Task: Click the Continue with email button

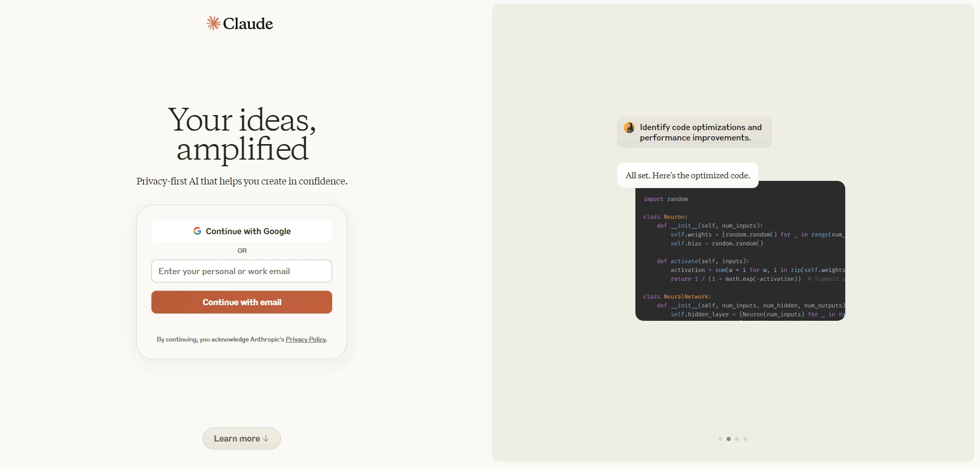Action: click(242, 302)
